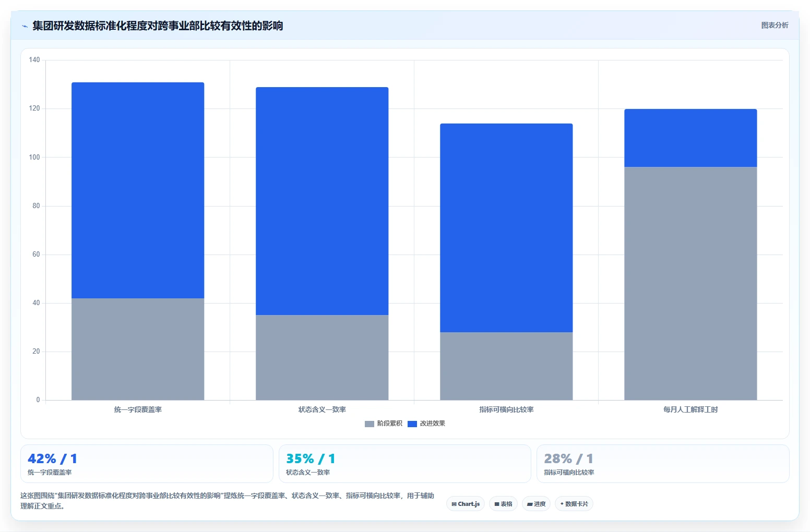Image resolution: width=810 pixels, height=532 pixels.
Task: Click blue 改进效果 bar for 每月人工解释工时
Action: 690,138
